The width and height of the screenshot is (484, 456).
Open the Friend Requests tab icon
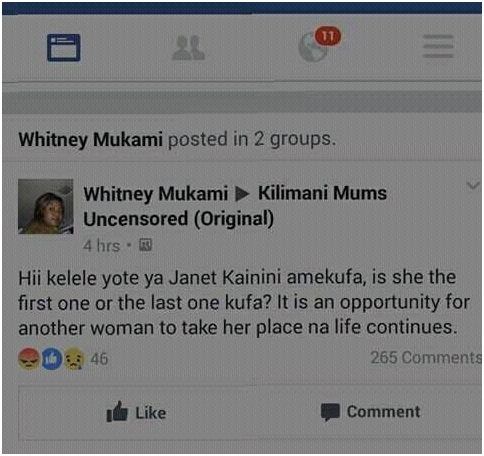(188, 48)
